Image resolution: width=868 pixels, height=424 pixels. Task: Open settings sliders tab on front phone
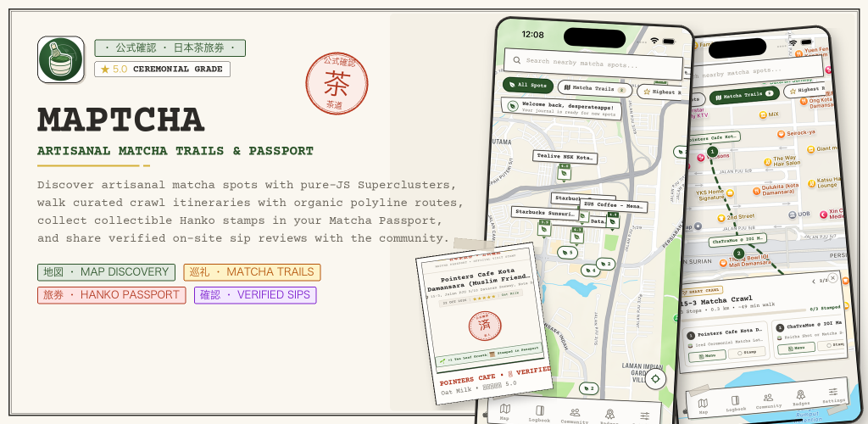(x=645, y=416)
